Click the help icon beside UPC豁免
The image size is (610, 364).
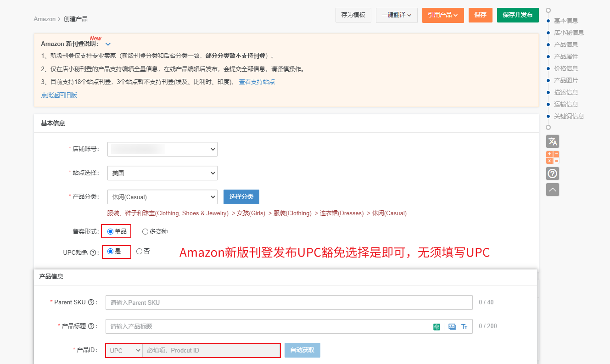93,252
